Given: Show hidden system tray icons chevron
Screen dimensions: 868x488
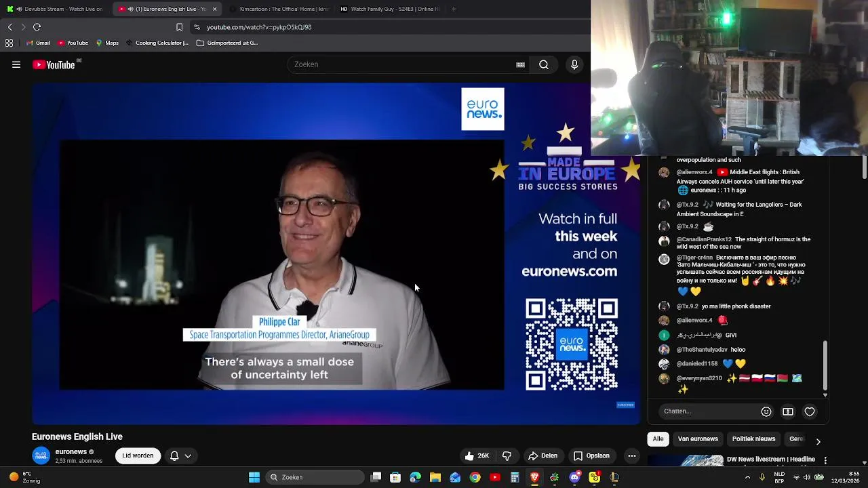Looking at the screenshot, I should (x=747, y=477).
